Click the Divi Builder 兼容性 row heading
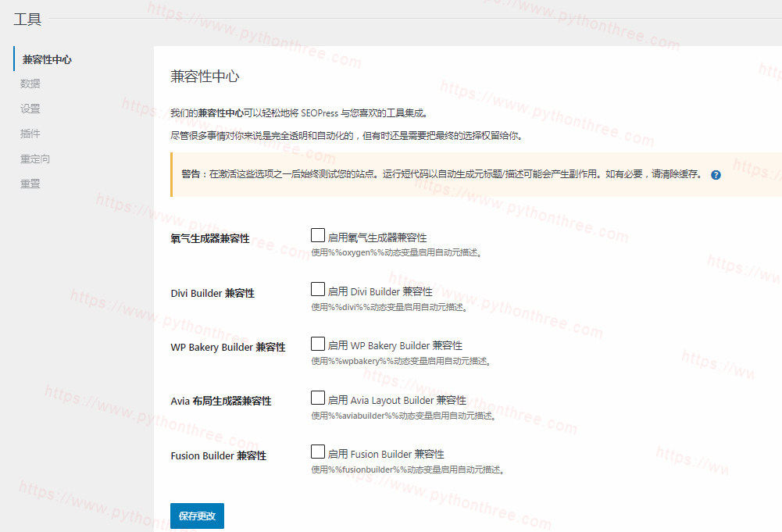This screenshot has height=532, width=782. pyautogui.click(x=212, y=293)
